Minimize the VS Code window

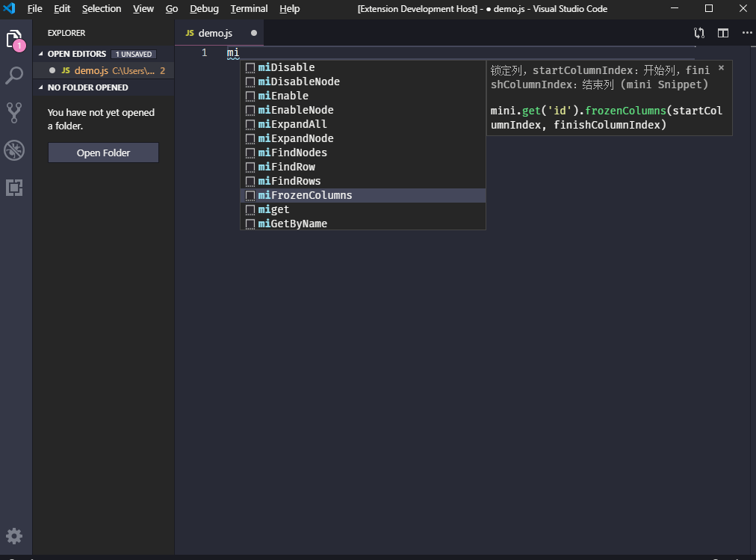[x=675, y=8]
